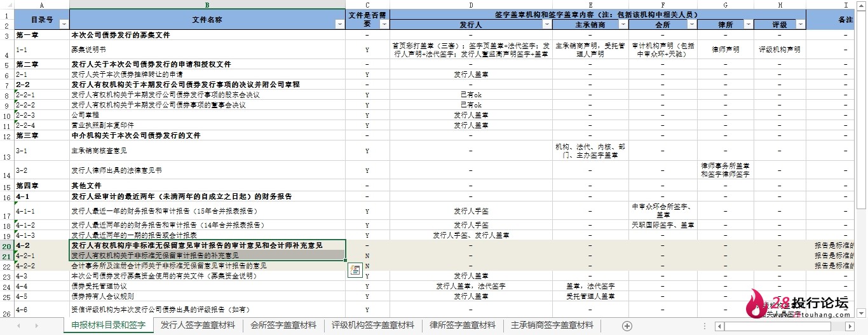Open the 评级 column filter dropdown
This screenshot has width=868, height=335.
[799, 24]
